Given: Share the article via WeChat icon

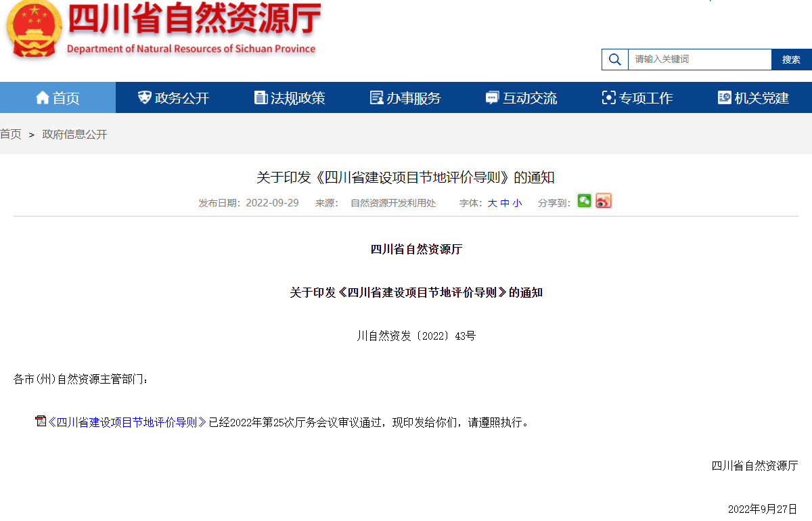Looking at the screenshot, I should [x=584, y=201].
